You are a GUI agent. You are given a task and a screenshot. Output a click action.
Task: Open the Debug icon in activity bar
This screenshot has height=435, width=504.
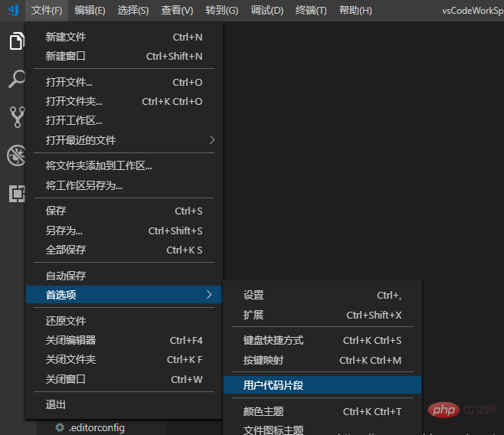tap(16, 155)
